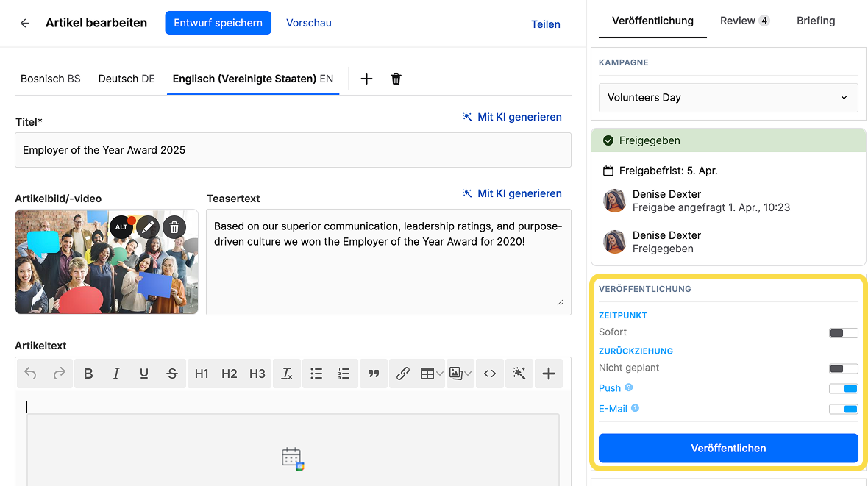The height and width of the screenshot is (486, 868).
Task: Switch to the Veröffentlichung tab
Action: tap(652, 21)
